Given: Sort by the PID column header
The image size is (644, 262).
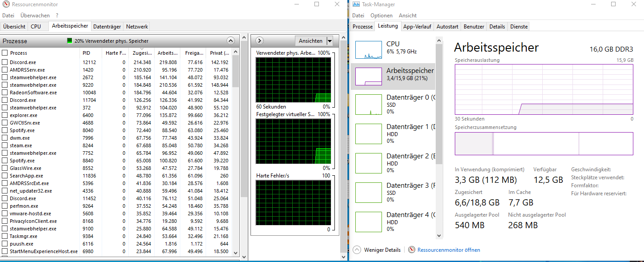Looking at the screenshot, I should (91, 53).
